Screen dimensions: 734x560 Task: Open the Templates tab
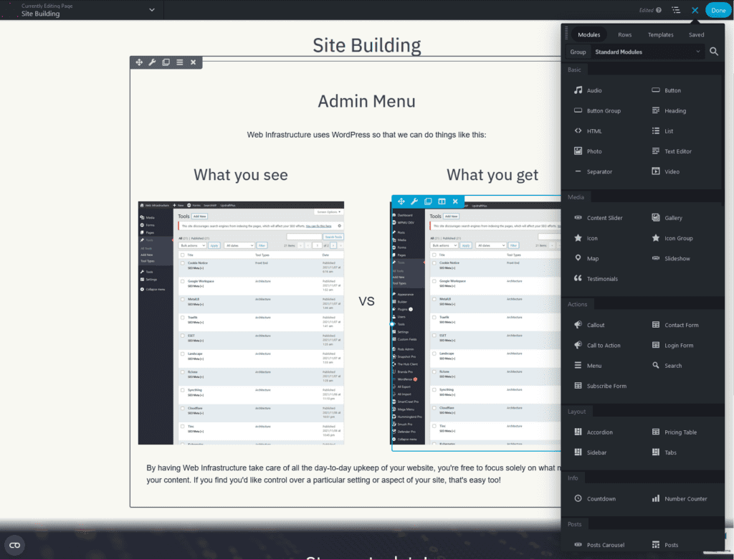(660, 34)
